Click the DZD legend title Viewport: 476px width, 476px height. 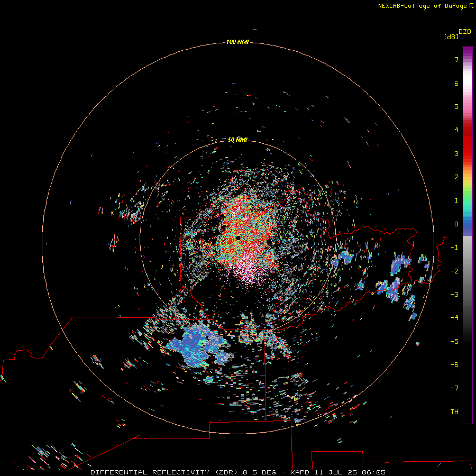tap(465, 32)
